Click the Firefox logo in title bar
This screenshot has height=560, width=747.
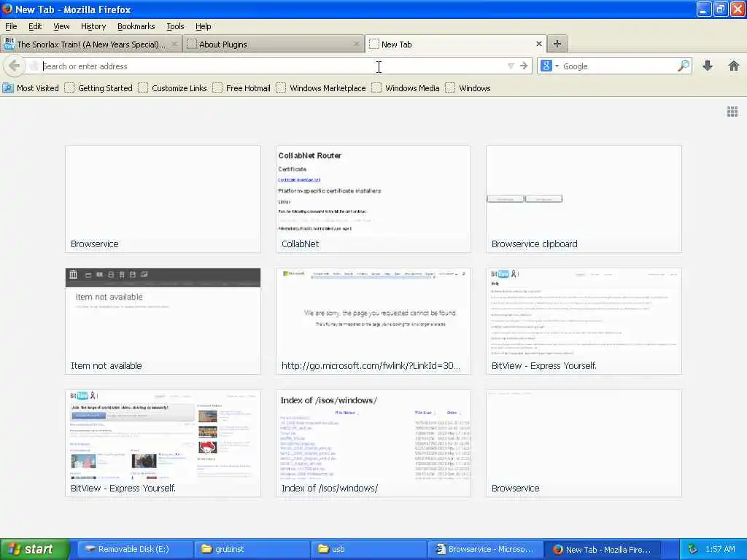coord(7,9)
